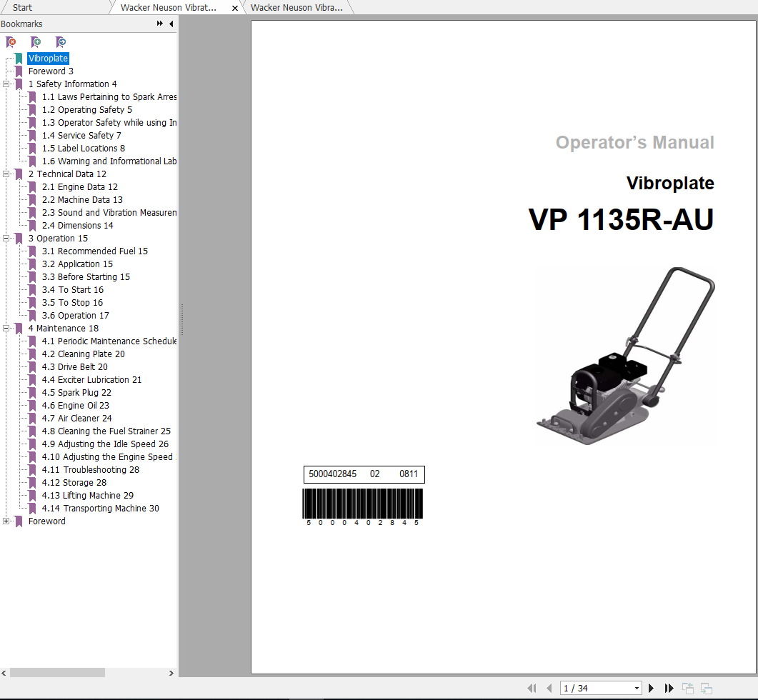Go to the first page
The height and width of the screenshot is (700, 758).
532,688
